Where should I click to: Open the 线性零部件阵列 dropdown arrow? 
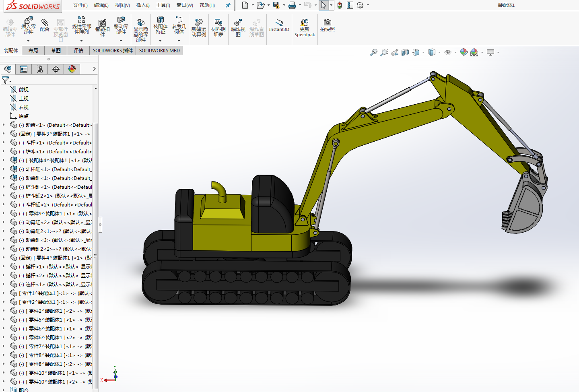click(x=81, y=41)
